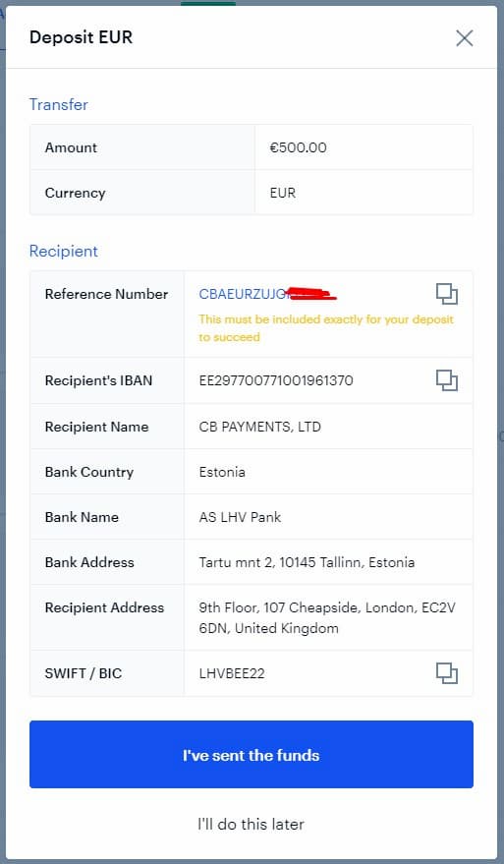This screenshot has height=864, width=504.
Task: Click the Transfer section heading
Action: click(x=58, y=105)
